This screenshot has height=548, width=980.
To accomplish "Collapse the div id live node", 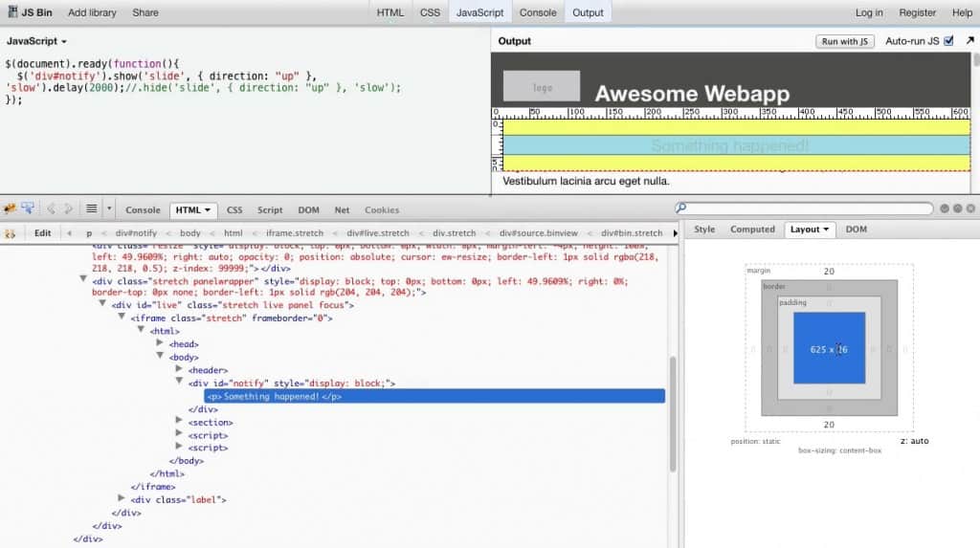I will (102, 303).
